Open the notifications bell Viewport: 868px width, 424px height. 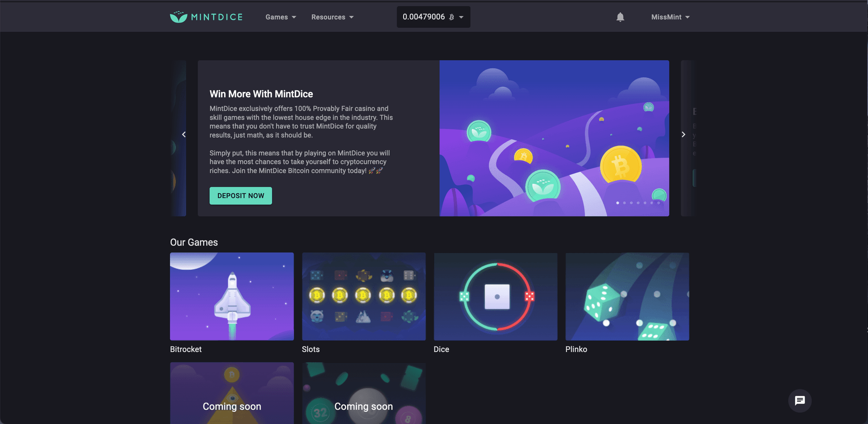(x=620, y=17)
